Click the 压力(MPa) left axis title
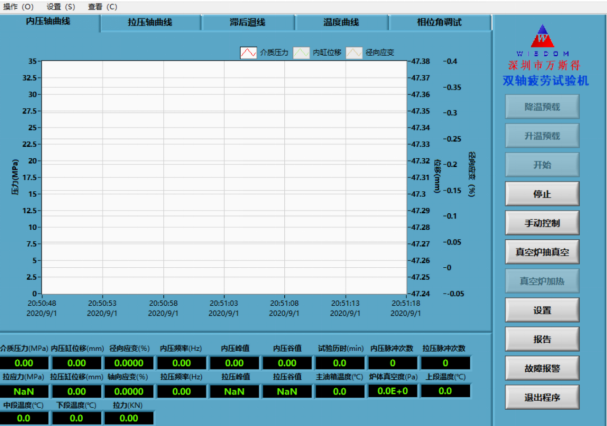 click(15, 177)
